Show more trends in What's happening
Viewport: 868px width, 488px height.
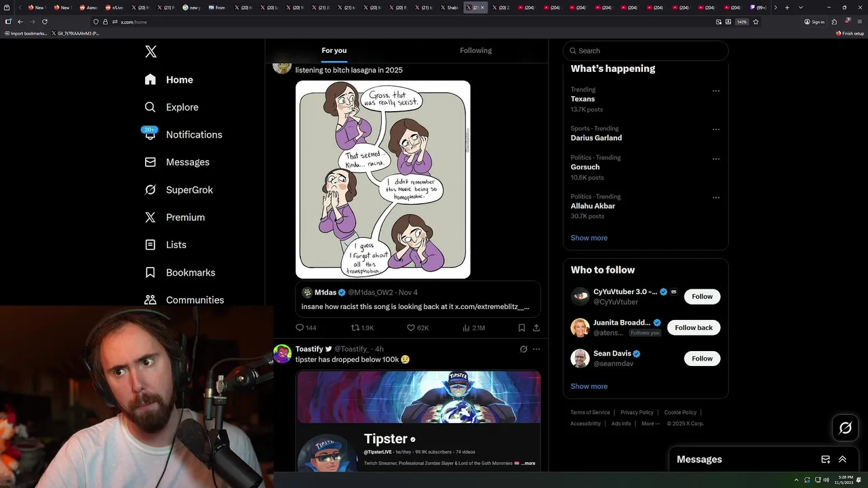tap(589, 238)
